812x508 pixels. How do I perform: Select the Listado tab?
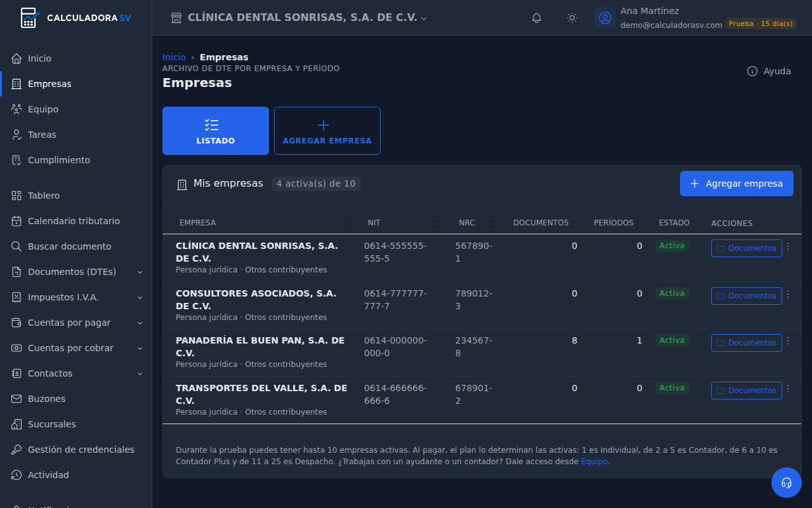(x=216, y=131)
